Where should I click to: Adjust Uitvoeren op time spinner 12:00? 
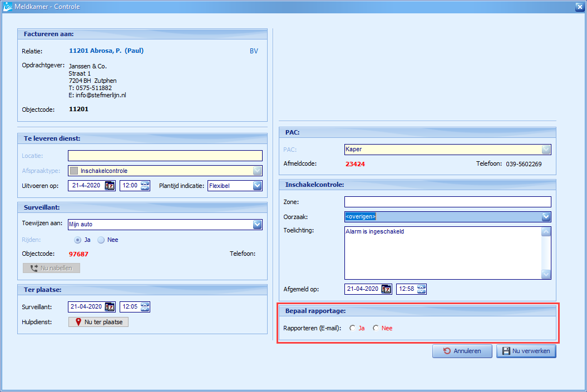(x=145, y=186)
